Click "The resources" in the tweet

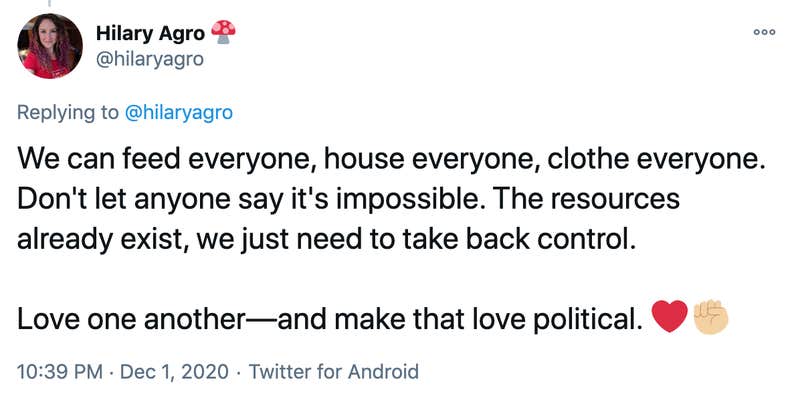point(584,198)
